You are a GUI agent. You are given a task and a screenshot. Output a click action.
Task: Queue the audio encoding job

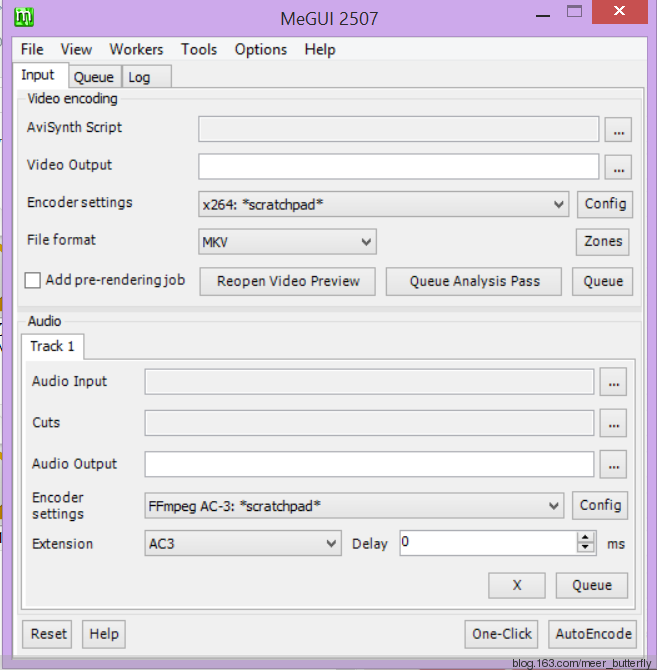592,585
